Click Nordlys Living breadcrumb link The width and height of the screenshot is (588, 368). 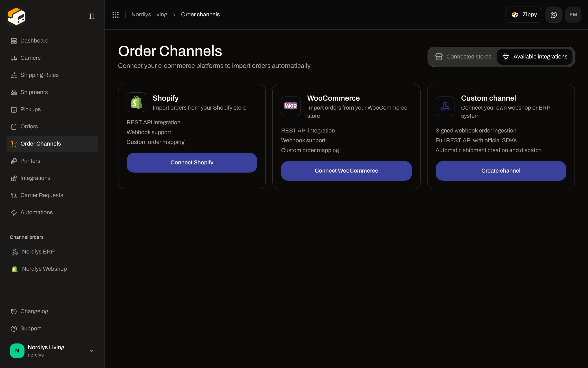[149, 15]
